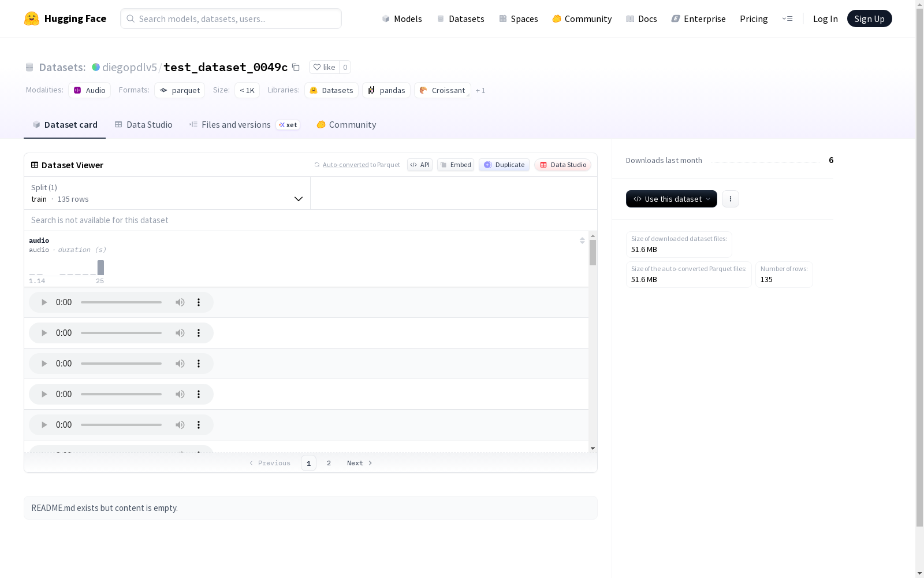
Task: View Pricing
Action: (x=754, y=18)
